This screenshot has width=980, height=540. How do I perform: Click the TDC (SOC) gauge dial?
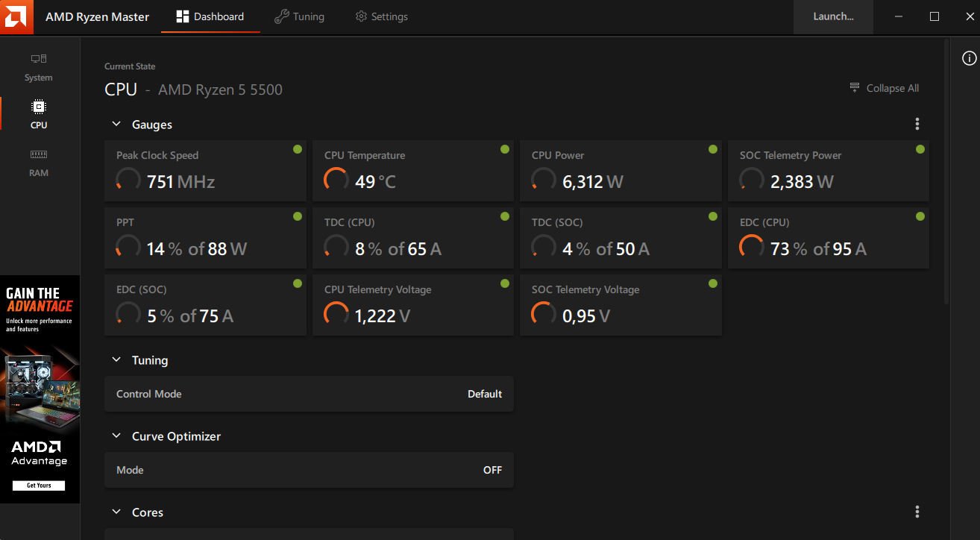point(544,247)
